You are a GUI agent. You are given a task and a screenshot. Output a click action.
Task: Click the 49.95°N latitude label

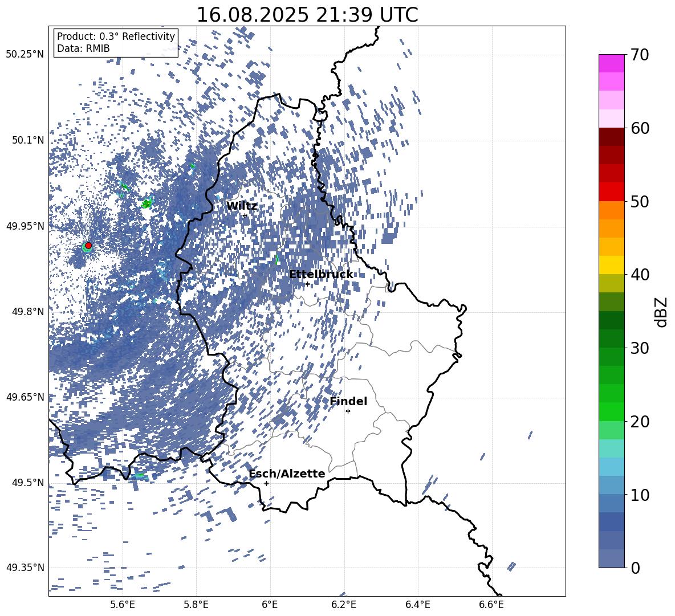click(25, 226)
